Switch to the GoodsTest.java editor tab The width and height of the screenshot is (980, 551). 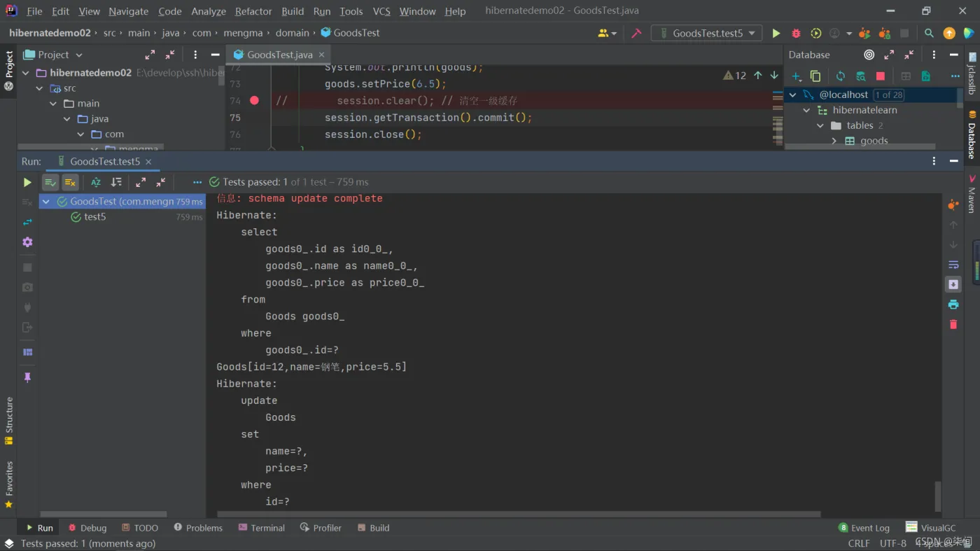(279, 55)
